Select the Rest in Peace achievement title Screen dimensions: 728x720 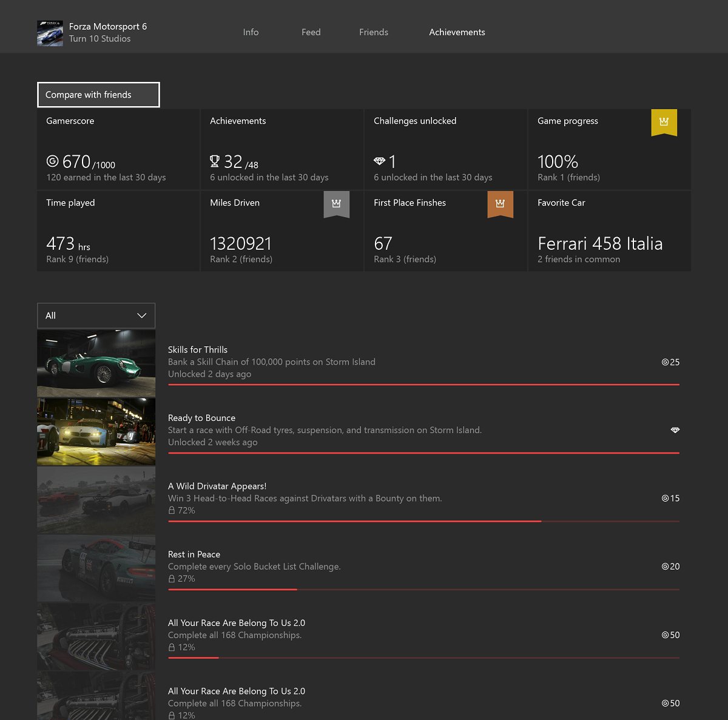click(194, 554)
